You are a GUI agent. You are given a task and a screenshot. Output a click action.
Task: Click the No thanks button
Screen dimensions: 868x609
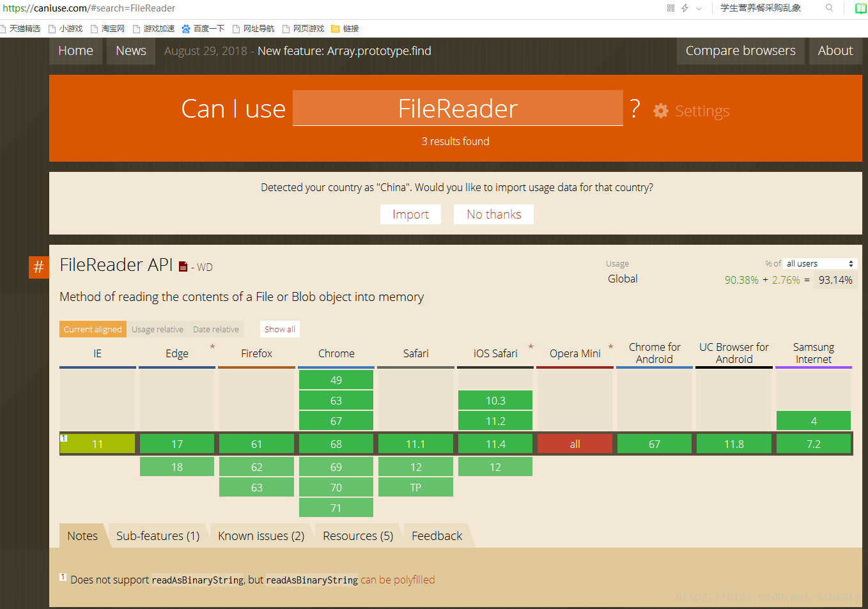[493, 214]
